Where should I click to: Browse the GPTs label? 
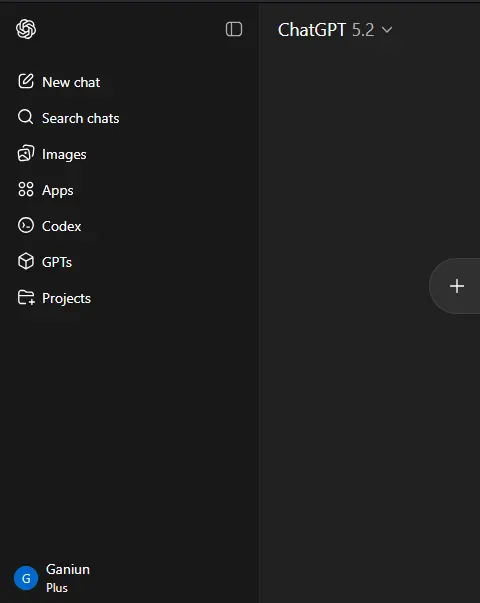[x=57, y=262]
